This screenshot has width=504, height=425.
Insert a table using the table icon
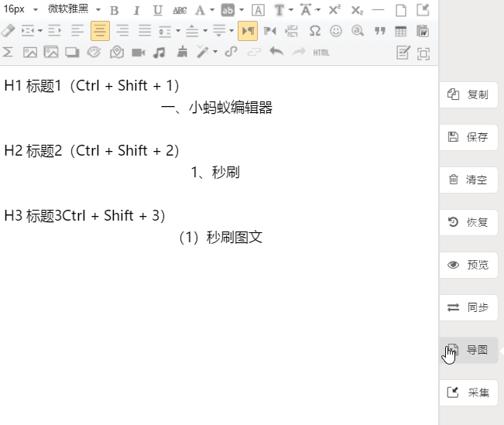[x=401, y=31]
